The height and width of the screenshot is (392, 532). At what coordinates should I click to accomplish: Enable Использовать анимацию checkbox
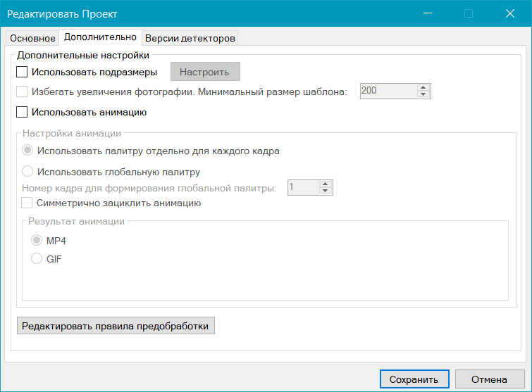(22, 111)
